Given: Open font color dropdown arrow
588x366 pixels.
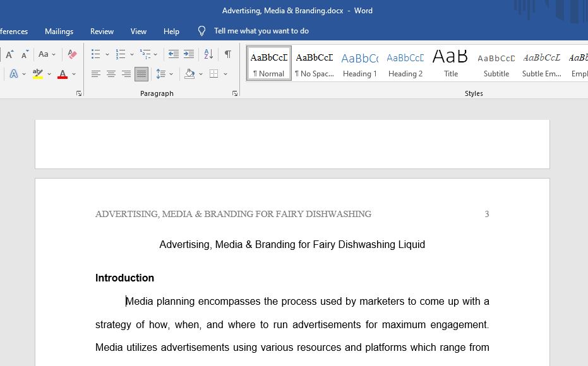Looking at the screenshot, I should [x=74, y=74].
